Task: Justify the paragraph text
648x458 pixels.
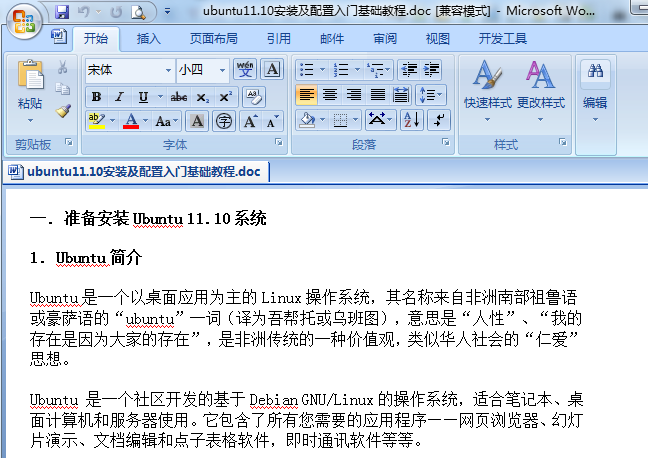Action: [x=378, y=95]
